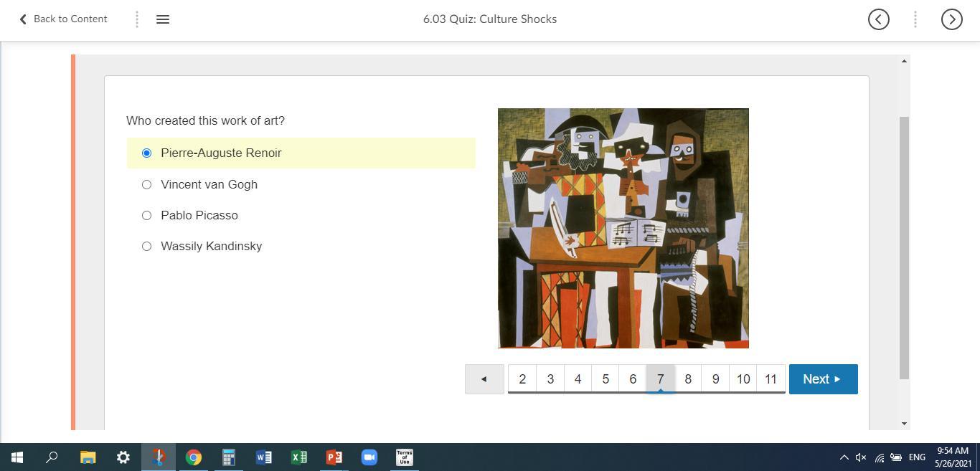
Task: Open Calculator from the taskbar
Action: (229, 457)
